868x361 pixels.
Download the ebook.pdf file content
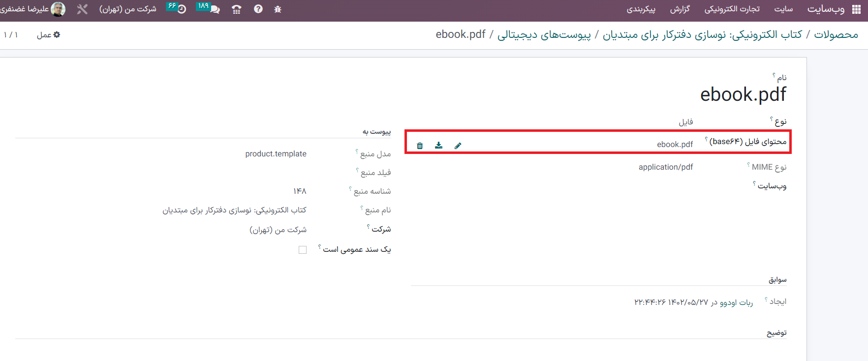438,146
